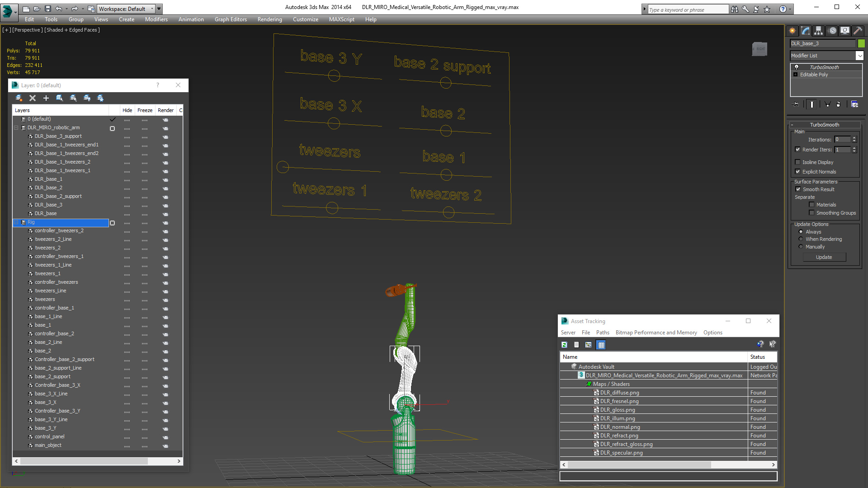The width and height of the screenshot is (868, 488).
Task: Switch to the Display command panel tab
Action: click(x=845, y=31)
